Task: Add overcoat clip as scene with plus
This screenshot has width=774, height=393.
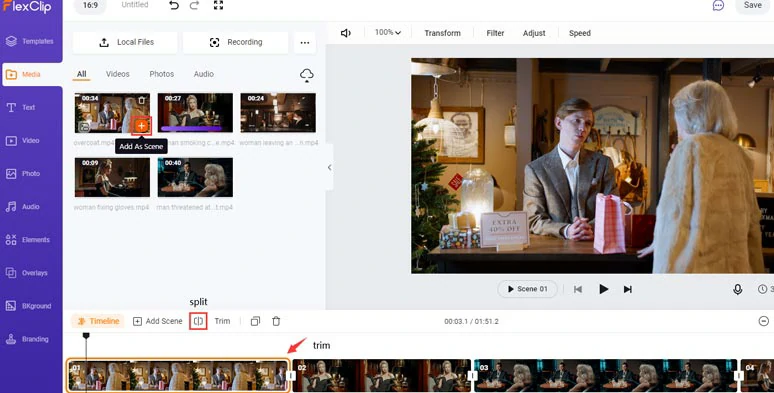Action: coord(142,126)
